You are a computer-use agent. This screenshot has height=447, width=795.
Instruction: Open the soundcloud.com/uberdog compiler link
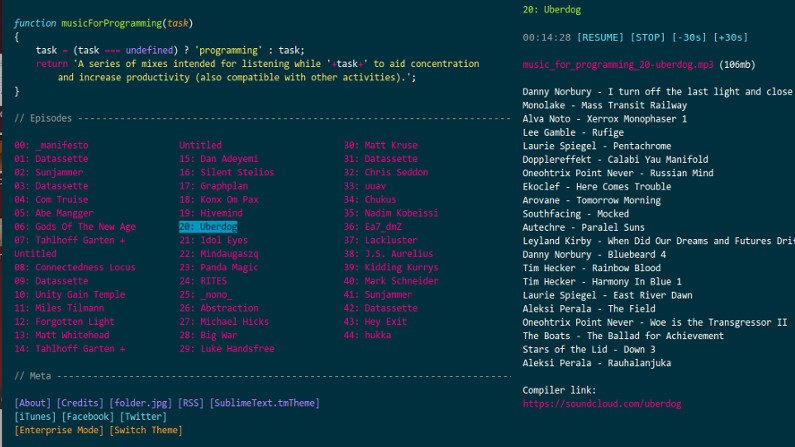point(602,404)
